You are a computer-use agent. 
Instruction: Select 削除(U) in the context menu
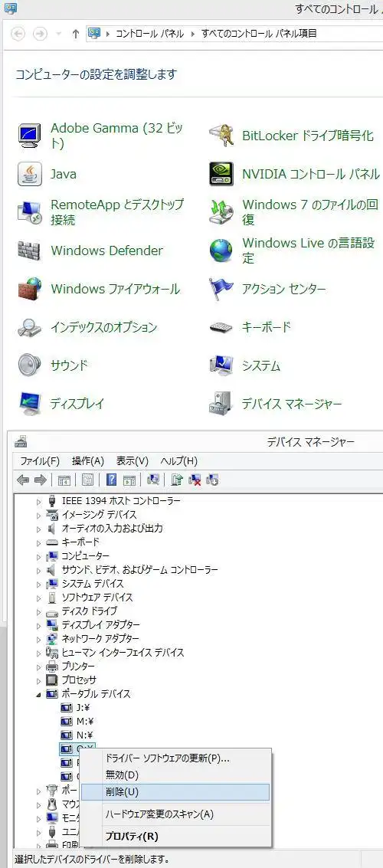click(x=176, y=792)
